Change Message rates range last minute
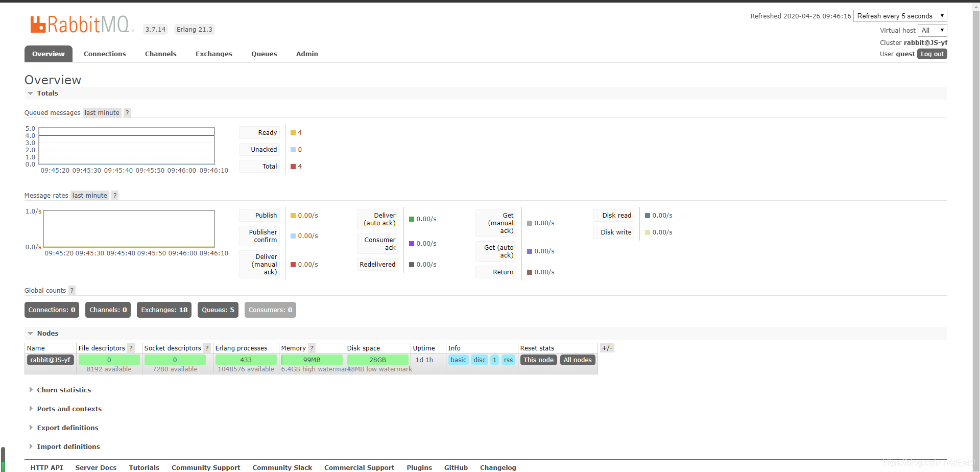 [x=90, y=196]
